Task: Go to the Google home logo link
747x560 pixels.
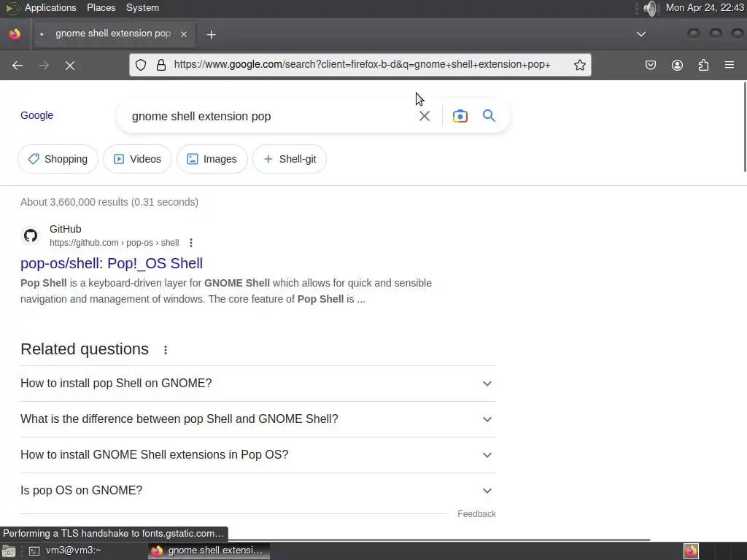Action: [36, 115]
